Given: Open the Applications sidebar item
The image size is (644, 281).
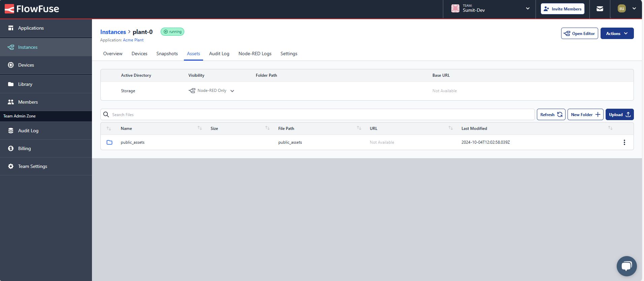Looking at the screenshot, I should tap(46, 28).
